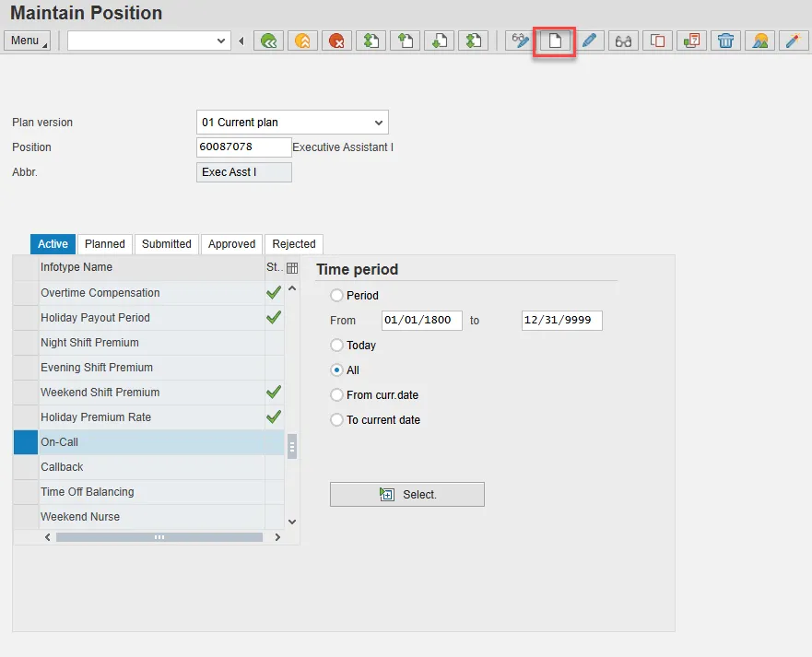812x657 pixels.
Task: Collapse the command field arrow
Action: click(241, 41)
